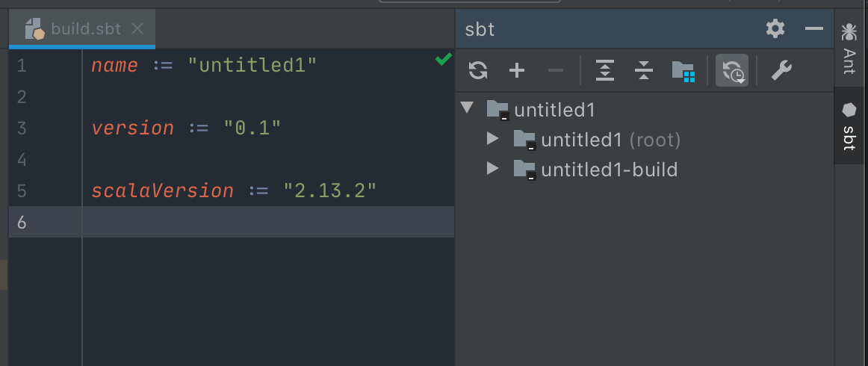Toggle offline mode in sbt toolbar
Screen dimensions: 868x366
[732, 71]
